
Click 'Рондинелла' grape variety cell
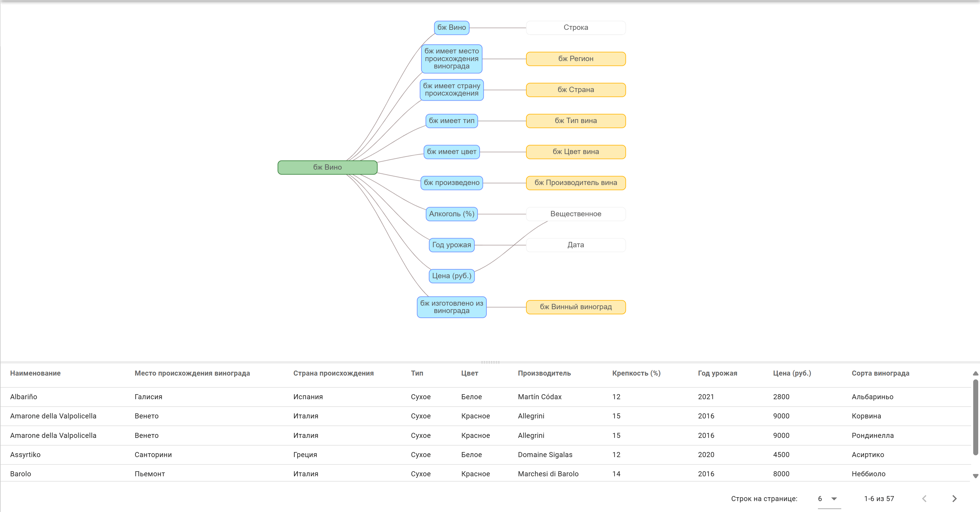873,436
